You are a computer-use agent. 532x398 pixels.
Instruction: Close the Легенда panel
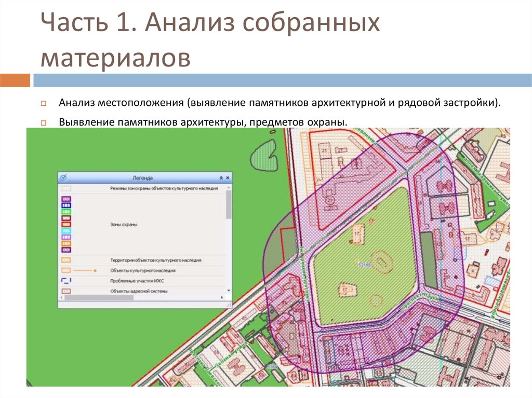point(228,178)
